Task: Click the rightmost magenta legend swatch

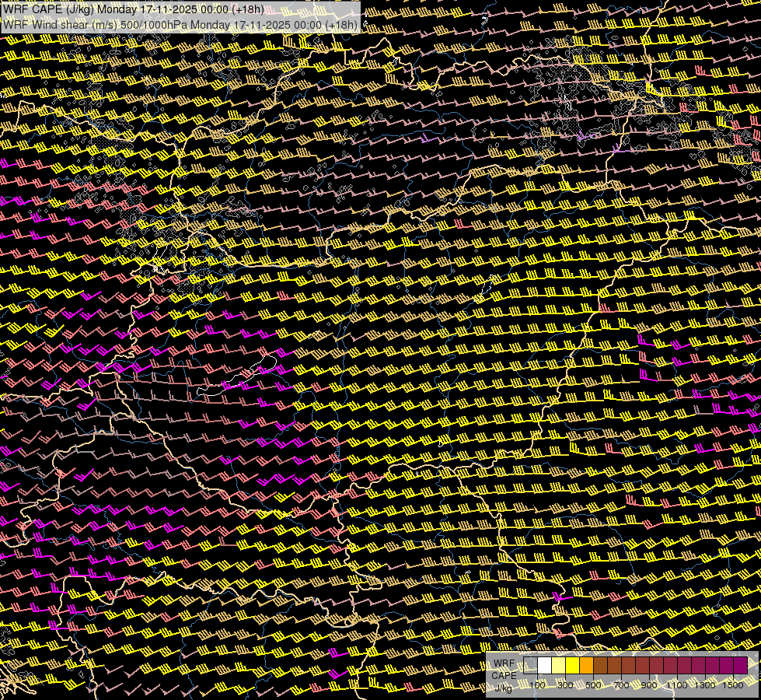Action: click(x=741, y=666)
